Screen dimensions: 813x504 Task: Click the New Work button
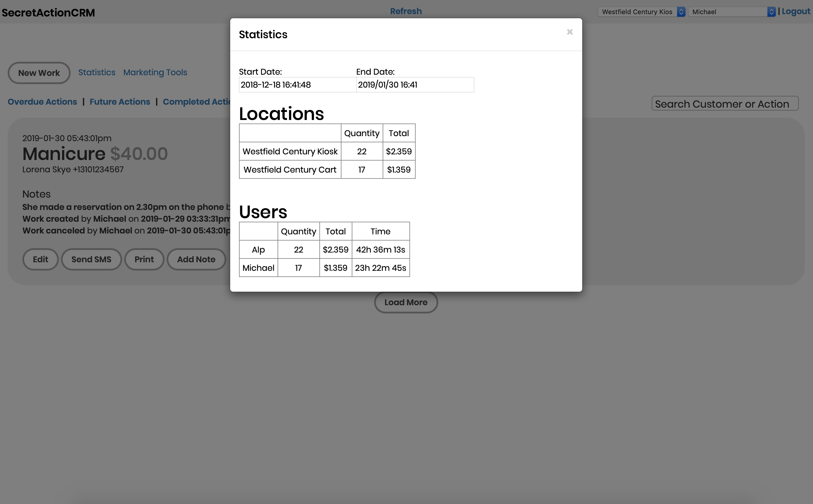[39, 73]
